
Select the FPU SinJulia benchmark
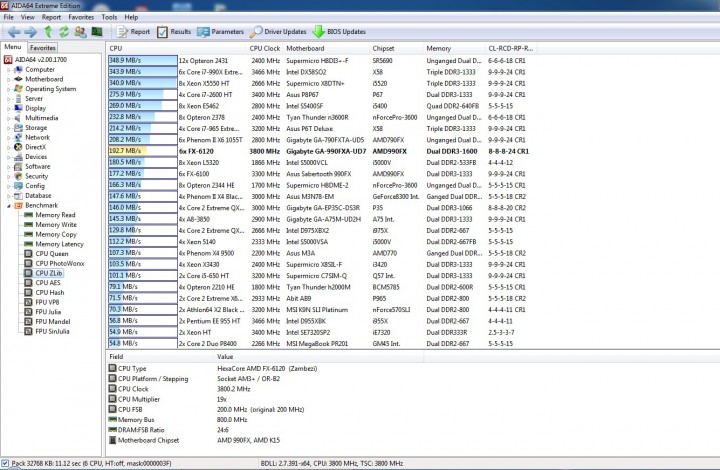(x=52, y=331)
